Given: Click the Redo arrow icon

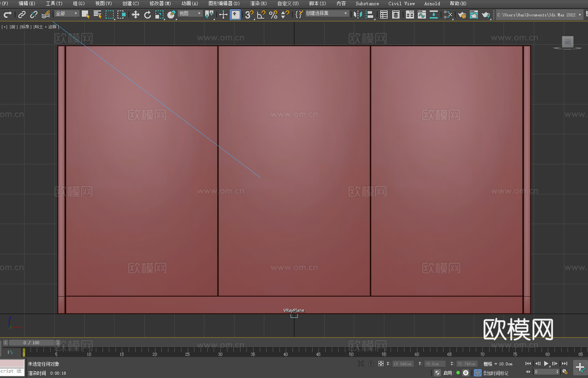Looking at the screenshot, I should [x=7, y=14].
